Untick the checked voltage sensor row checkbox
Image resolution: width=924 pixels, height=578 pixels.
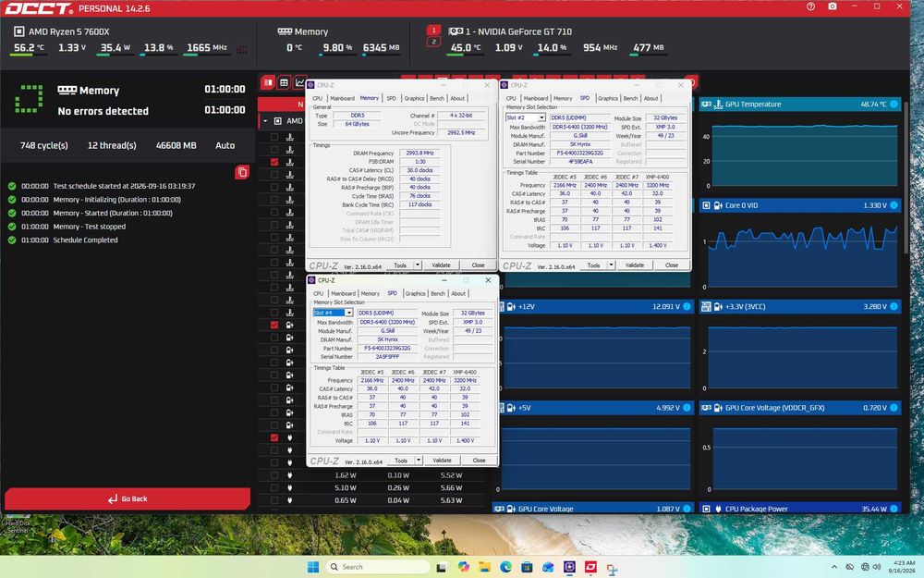pos(274,325)
